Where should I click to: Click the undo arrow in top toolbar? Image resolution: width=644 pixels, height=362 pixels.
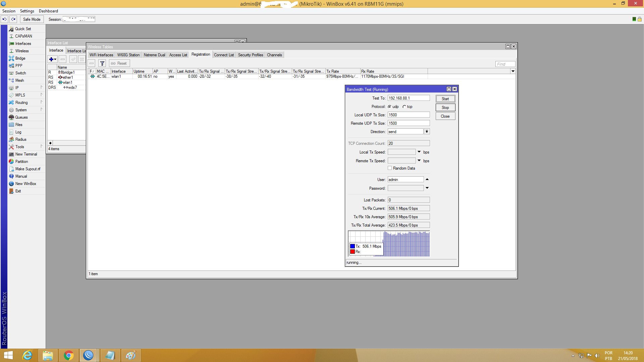pos(4,19)
